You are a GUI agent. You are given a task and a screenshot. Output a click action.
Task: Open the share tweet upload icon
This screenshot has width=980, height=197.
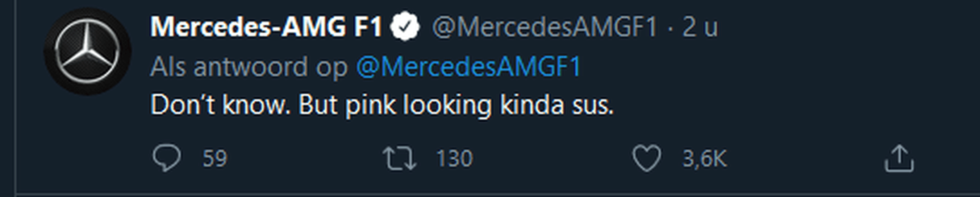click(899, 158)
